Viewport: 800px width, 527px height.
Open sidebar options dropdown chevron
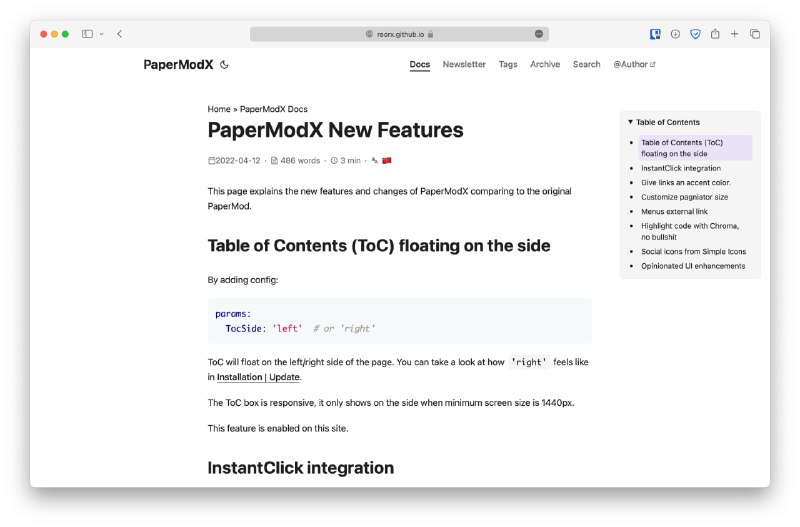[102, 34]
